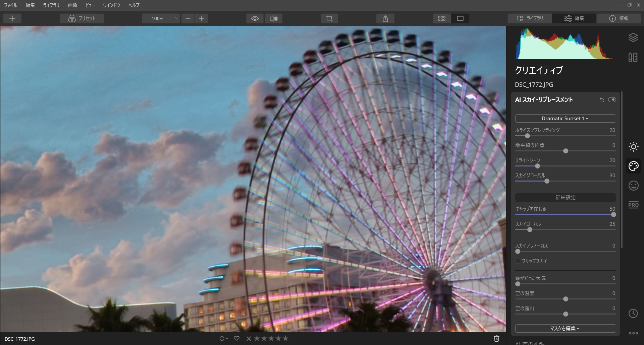This screenshot has height=345, width=644.
Task: Adjust the スカイグローバル slider handle
Action: 547,181
